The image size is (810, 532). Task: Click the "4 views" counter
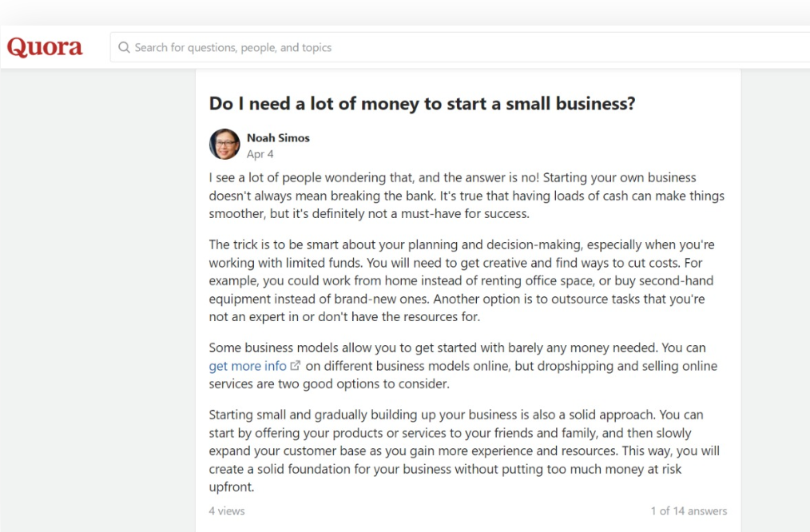pyautogui.click(x=226, y=510)
